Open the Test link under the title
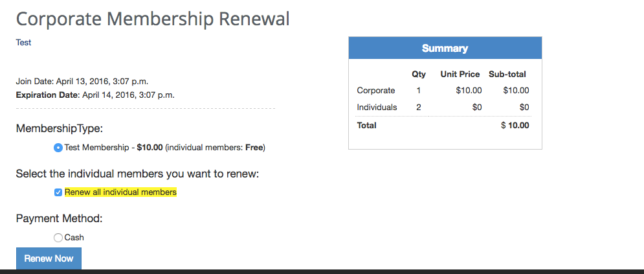This screenshot has height=274, width=644. (x=23, y=43)
